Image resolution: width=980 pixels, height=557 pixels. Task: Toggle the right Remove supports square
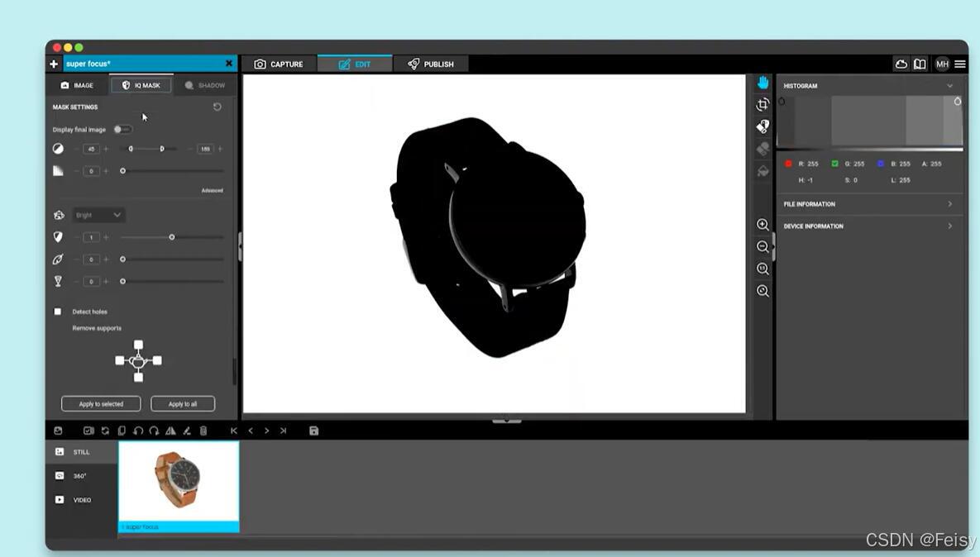(157, 360)
